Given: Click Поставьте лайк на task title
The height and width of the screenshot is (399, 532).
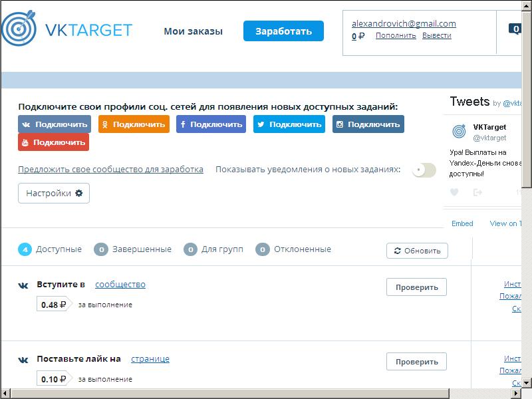Looking at the screenshot, I should pyautogui.click(x=78, y=359).
